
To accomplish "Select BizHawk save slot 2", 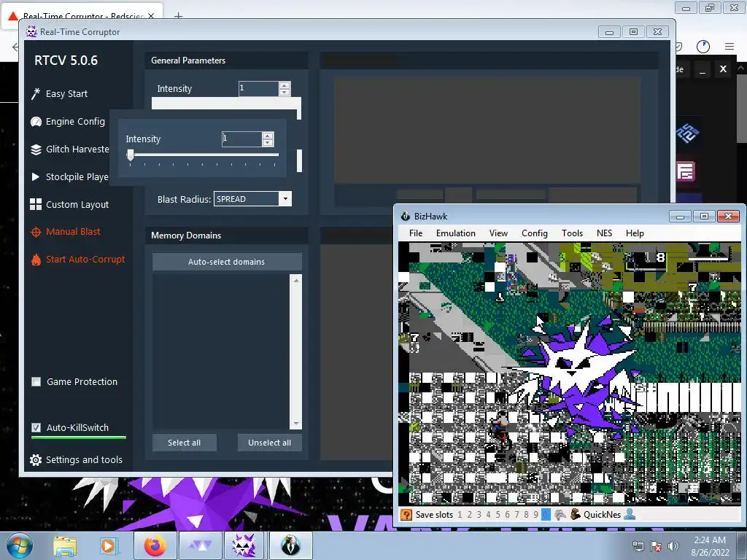I will pos(469,515).
